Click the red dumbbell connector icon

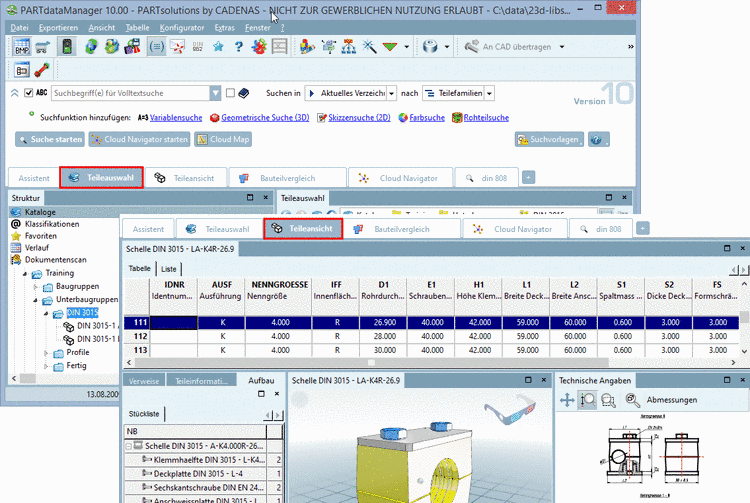pos(42,70)
